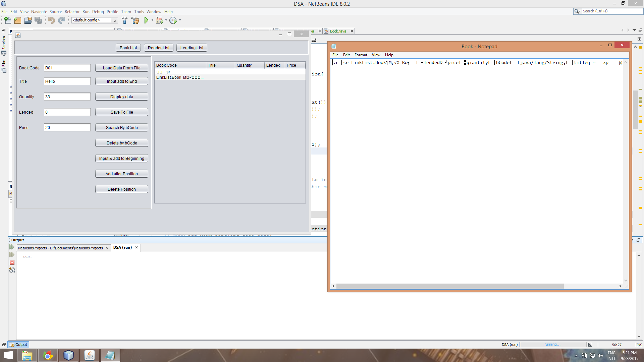Click the volume icon in system tray
This screenshot has width=644, height=362.
click(x=600, y=356)
